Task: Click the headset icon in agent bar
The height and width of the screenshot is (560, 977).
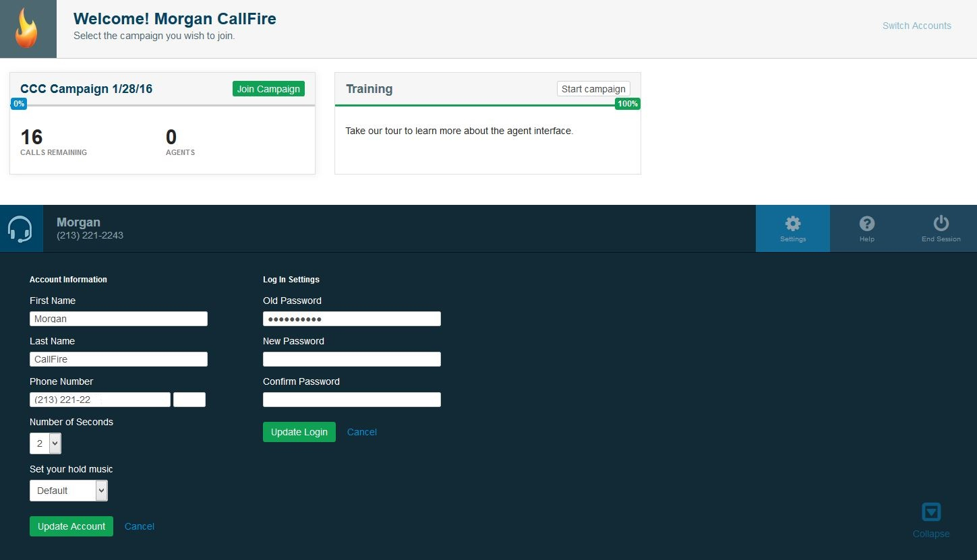Action: pos(20,228)
